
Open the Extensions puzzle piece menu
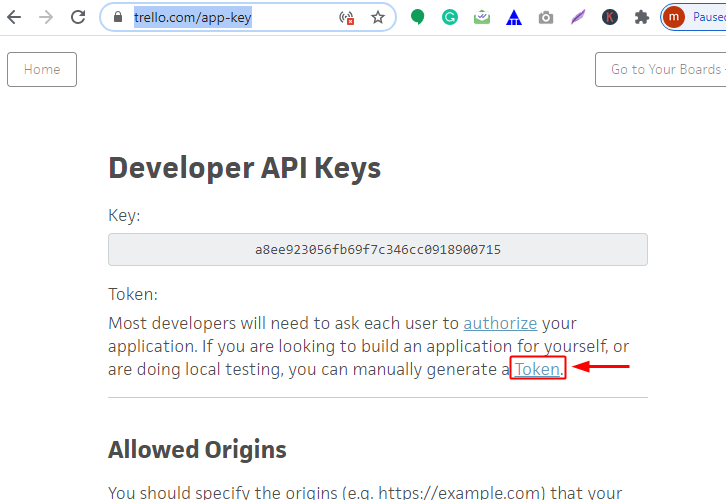tap(642, 18)
